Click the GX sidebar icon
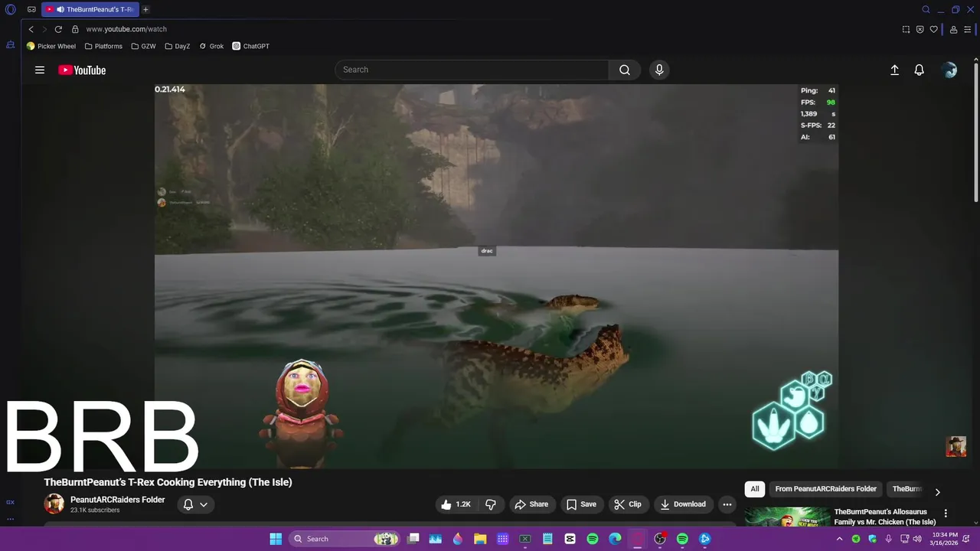 pyautogui.click(x=10, y=502)
